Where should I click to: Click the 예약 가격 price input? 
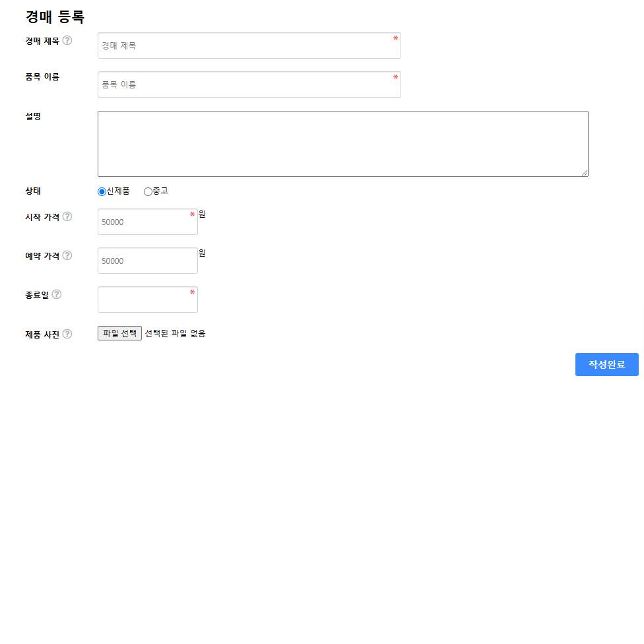(147, 261)
